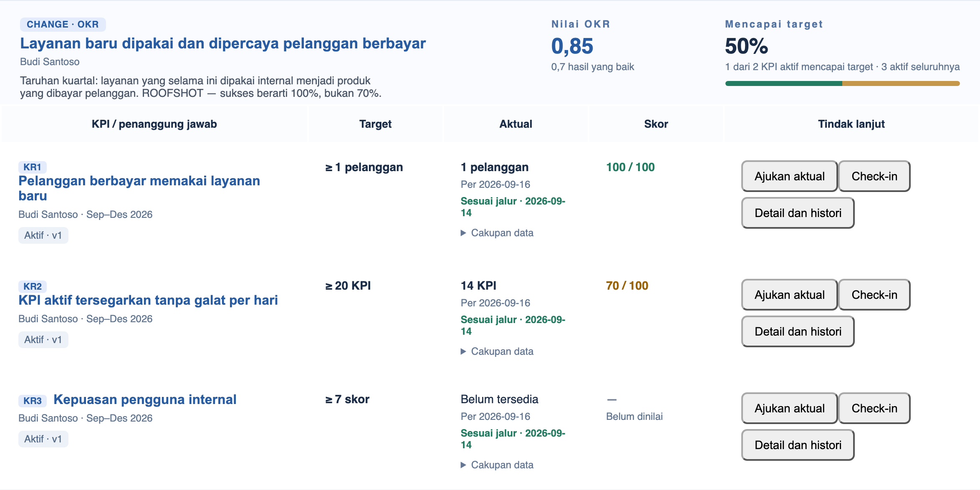Open 'Detail dan histori' for KR3
Image resolution: width=980 pixels, height=490 pixels.
[x=798, y=445]
